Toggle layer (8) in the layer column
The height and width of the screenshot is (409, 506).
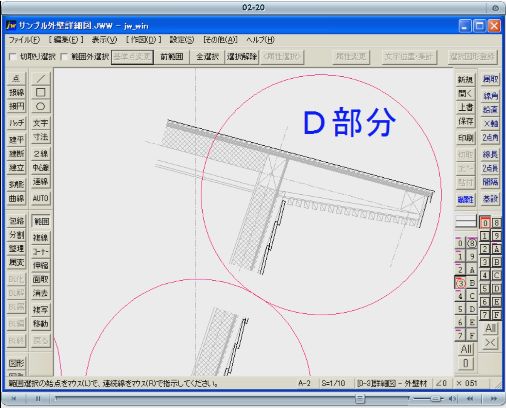pyautogui.click(x=472, y=243)
